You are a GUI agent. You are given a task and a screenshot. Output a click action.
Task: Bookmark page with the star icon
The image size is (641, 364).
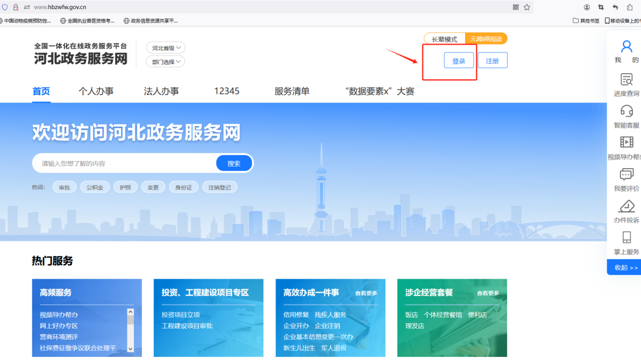tap(527, 7)
